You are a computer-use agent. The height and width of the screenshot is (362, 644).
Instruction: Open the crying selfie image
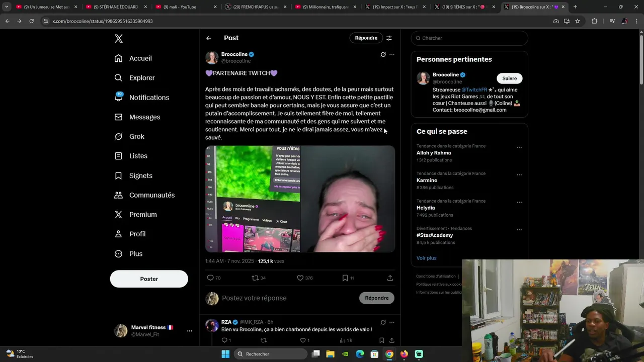pyautogui.click(x=348, y=199)
